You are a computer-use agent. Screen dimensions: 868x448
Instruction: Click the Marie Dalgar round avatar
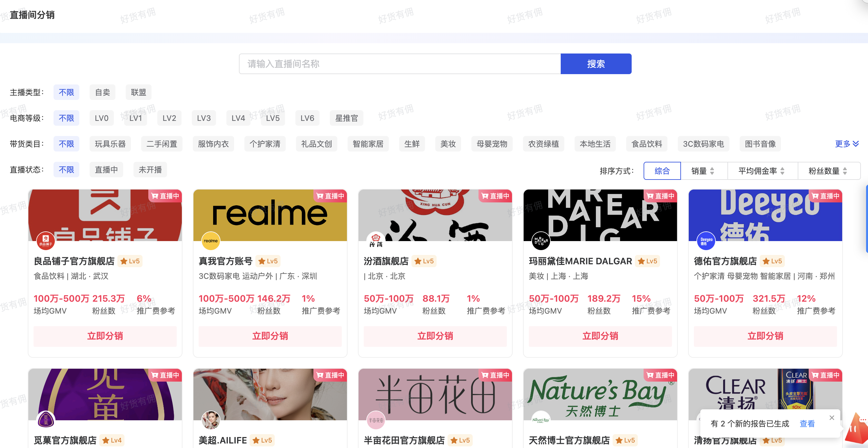click(541, 241)
